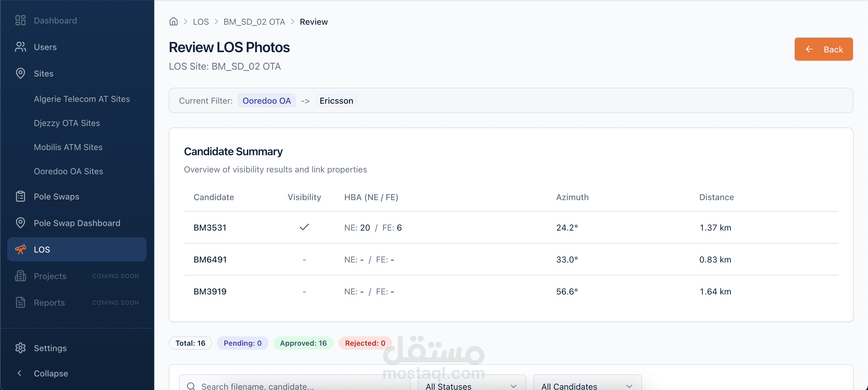Open Djezzy OTA Sites submenu item

click(x=67, y=123)
